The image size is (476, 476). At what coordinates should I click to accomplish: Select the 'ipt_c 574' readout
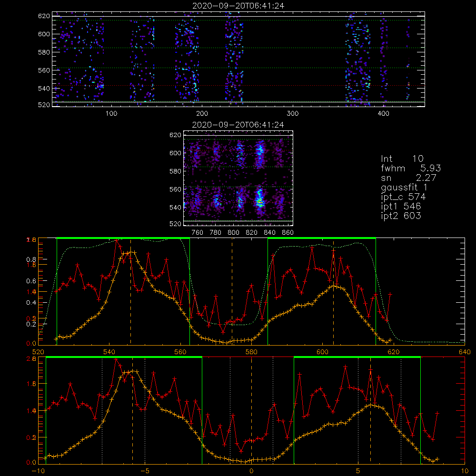404,197
